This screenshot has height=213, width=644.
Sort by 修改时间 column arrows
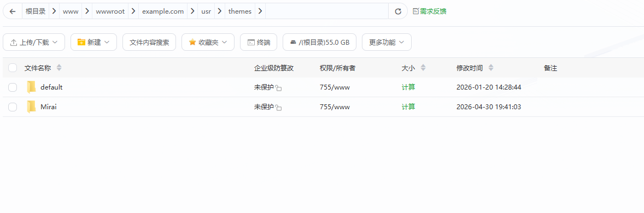(x=491, y=68)
